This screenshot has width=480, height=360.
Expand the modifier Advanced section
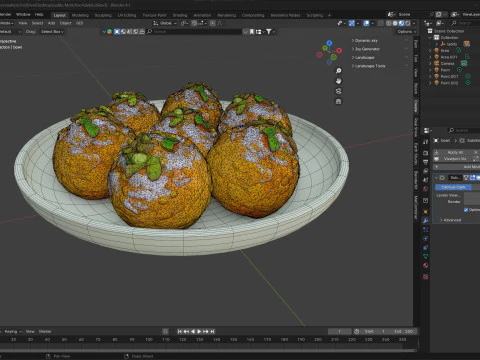pyautogui.click(x=451, y=220)
